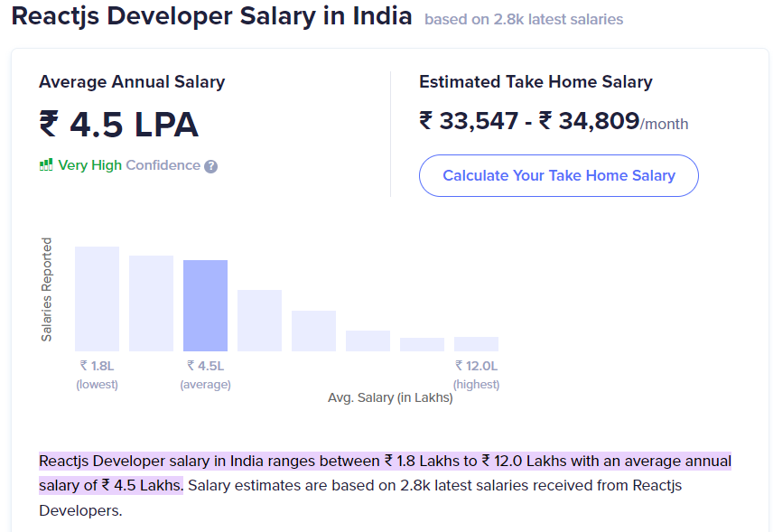Click Calculate Your Take Home Salary
This screenshot has width=773, height=532.
(558, 175)
